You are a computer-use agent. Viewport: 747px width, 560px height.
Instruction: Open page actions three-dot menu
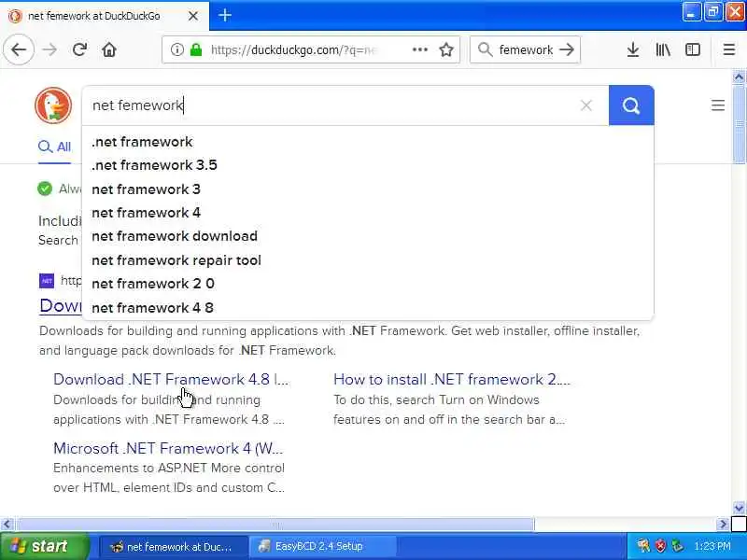419,49
